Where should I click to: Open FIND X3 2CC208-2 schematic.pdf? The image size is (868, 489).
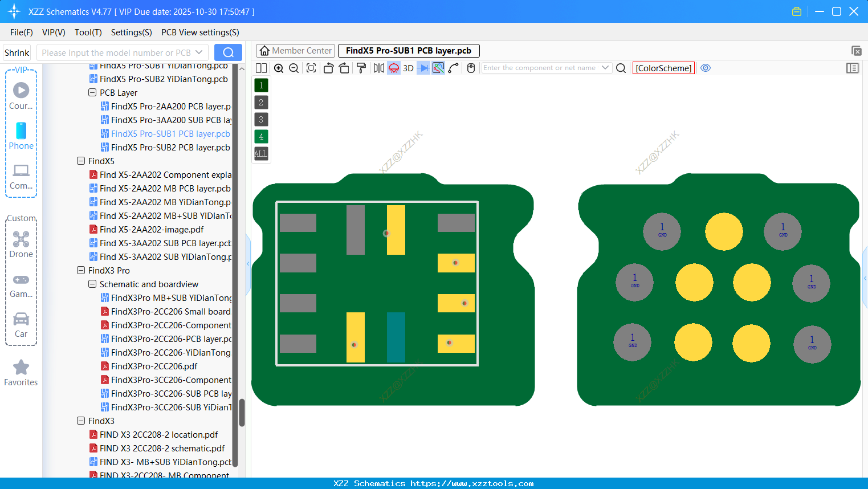click(157, 448)
